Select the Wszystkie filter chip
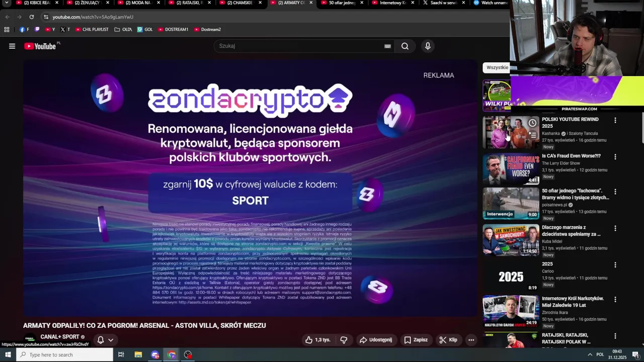The height and width of the screenshot is (362, 644). [497, 67]
